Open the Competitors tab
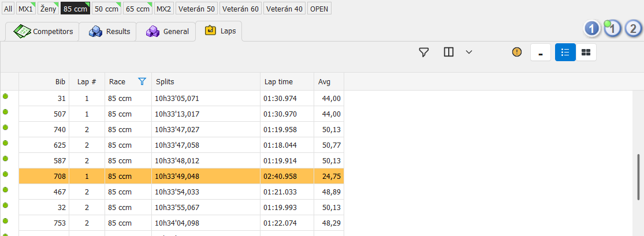The image size is (644, 236). pyautogui.click(x=46, y=32)
